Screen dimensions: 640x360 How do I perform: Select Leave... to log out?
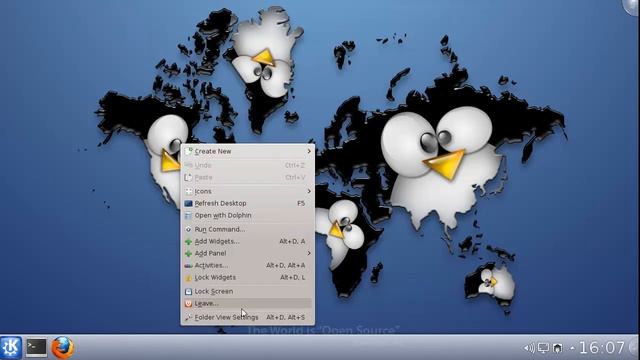[248, 303]
